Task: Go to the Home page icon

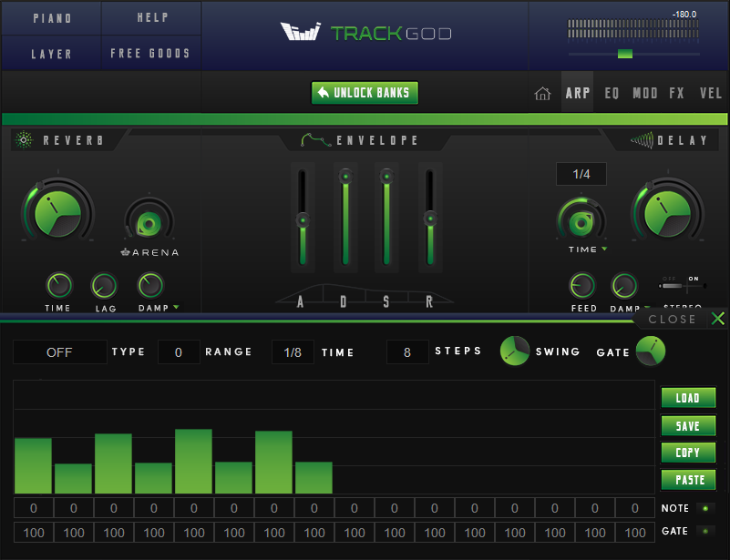Action: [542, 94]
